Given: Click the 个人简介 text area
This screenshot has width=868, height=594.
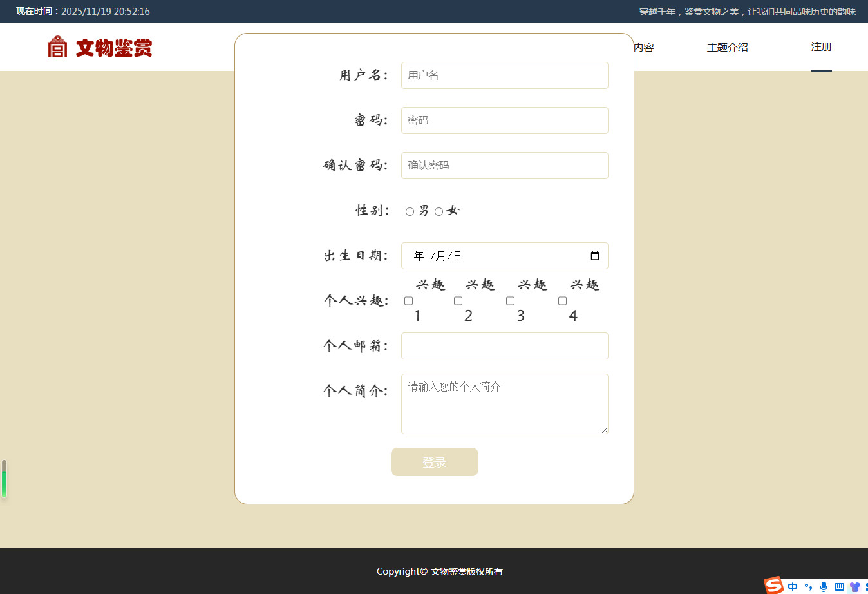Looking at the screenshot, I should (504, 404).
